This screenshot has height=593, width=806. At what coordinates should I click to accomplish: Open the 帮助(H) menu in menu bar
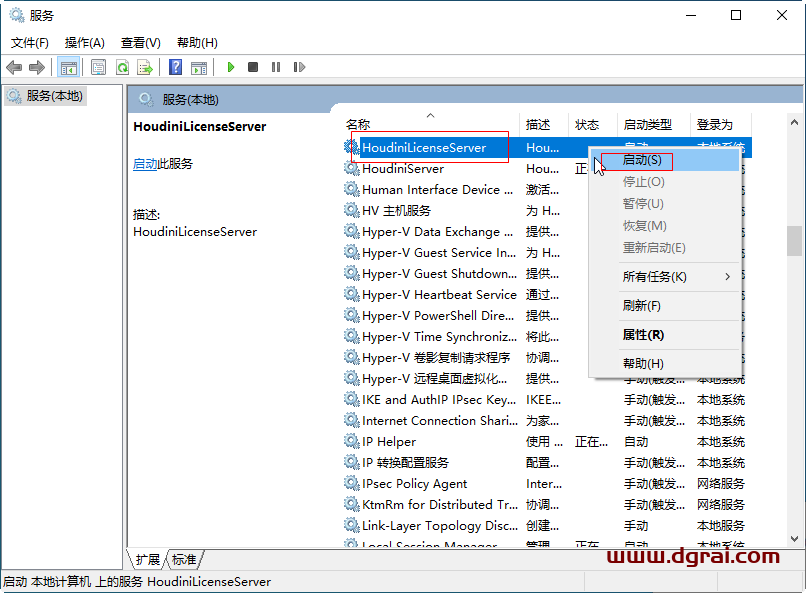(197, 43)
